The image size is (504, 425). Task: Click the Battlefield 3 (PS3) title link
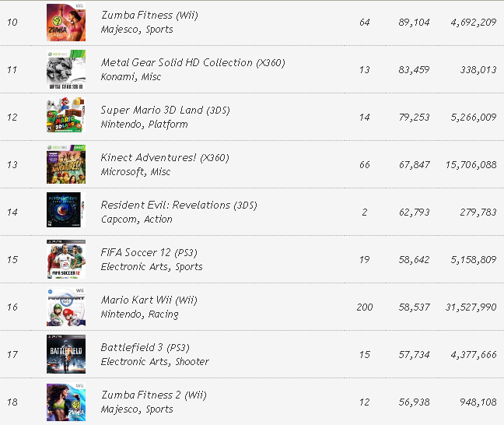point(145,348)
